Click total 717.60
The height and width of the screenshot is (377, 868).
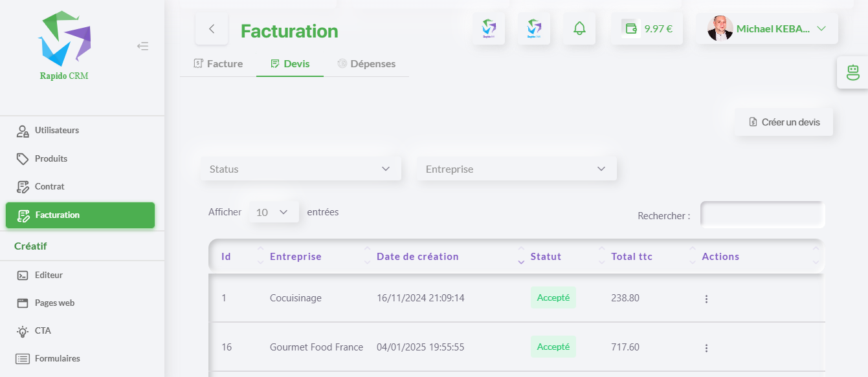coord(625,347)
